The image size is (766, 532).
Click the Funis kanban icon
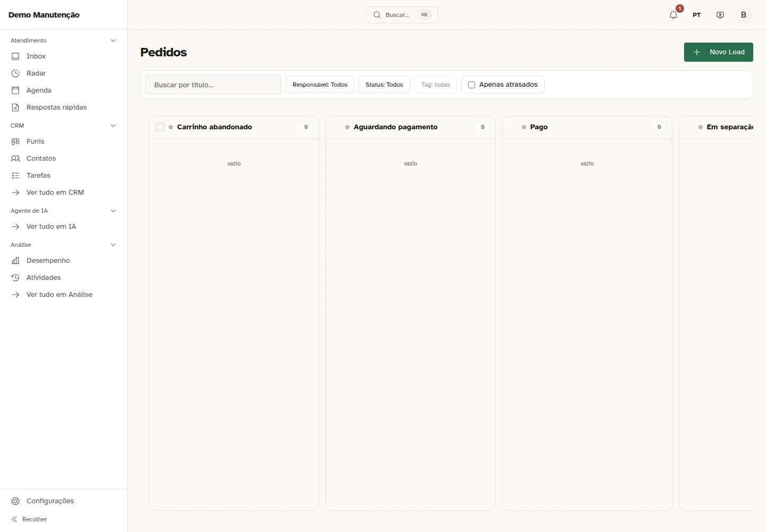(x=15, y=142)
